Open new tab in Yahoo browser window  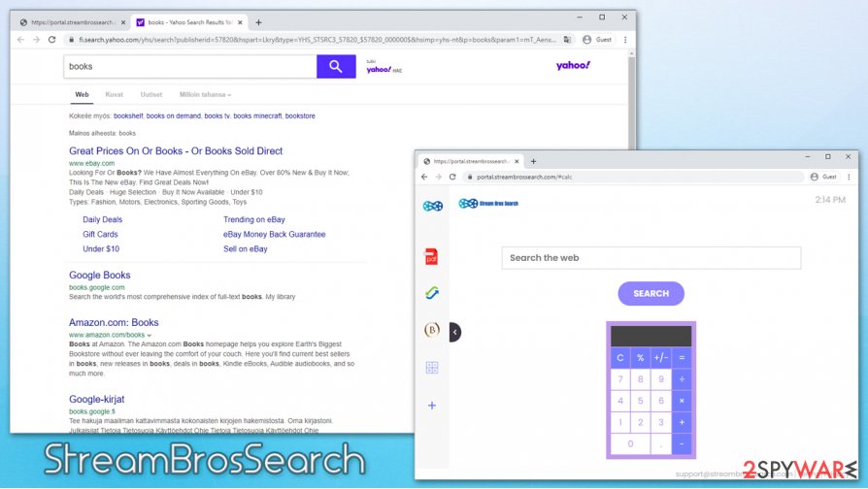258,22
